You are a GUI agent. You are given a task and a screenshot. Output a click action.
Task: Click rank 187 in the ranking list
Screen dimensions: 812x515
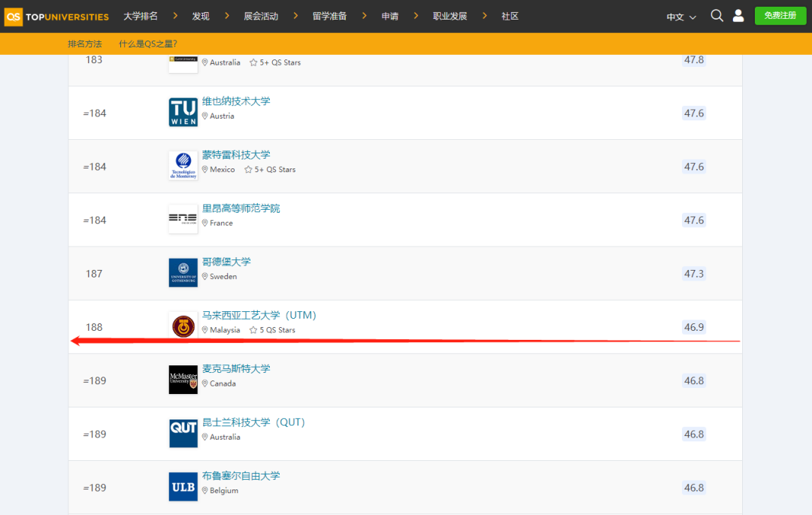94,274
